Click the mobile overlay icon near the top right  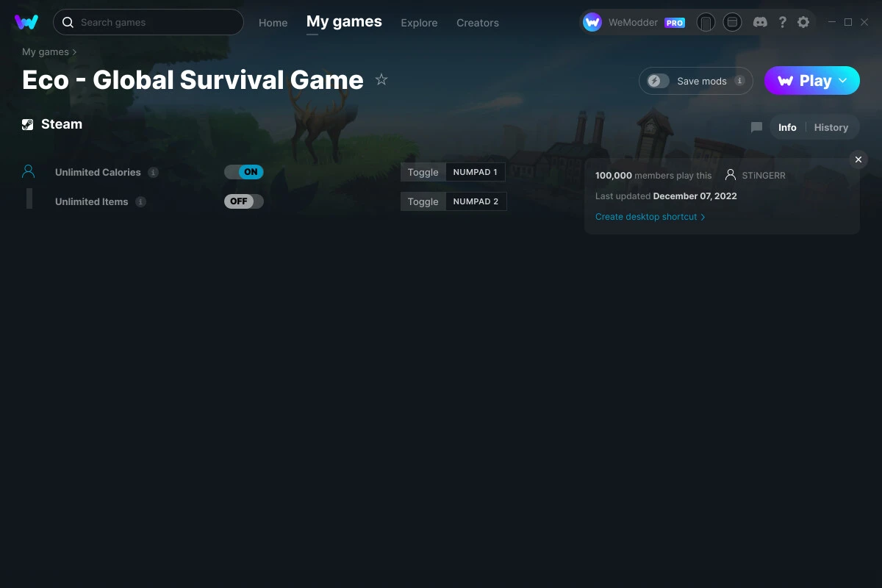(706, 22)
